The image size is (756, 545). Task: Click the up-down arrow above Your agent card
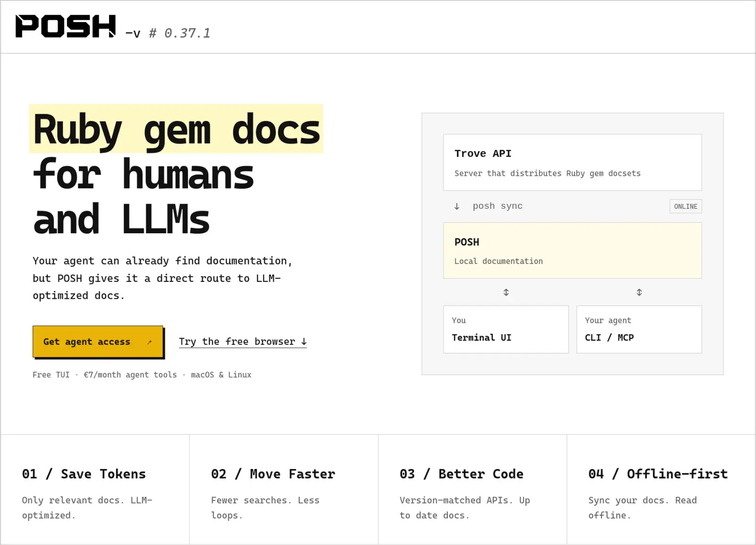tap(639, 292)
